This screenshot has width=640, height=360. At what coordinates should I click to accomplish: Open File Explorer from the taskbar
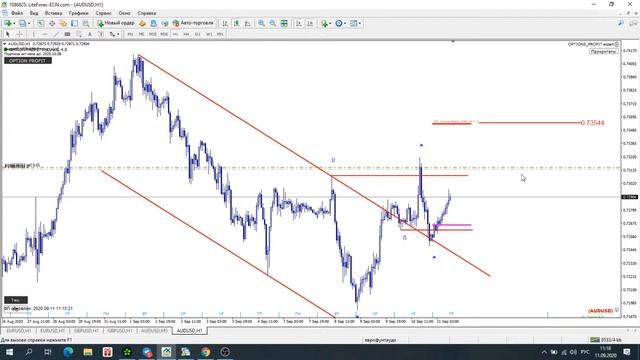click(x=88, y=352)
